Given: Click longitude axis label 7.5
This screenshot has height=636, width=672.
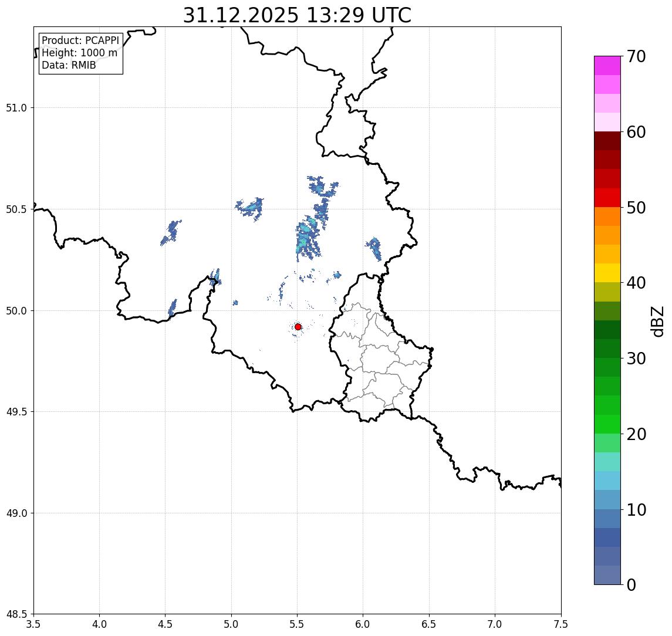Looking at the screenshot, I should coord(561,624).
